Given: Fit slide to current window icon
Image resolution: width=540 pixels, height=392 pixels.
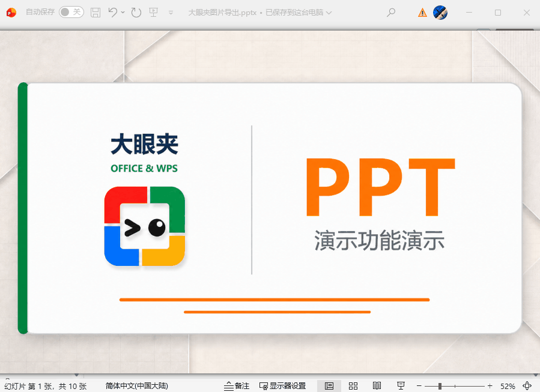Looking at the screenshot, I should pos(527,386).
